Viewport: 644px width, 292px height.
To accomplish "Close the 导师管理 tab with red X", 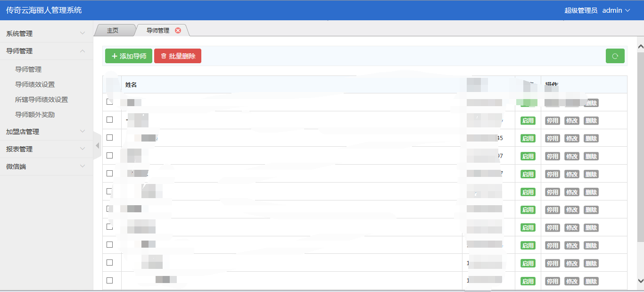I will pyautogui.click(x=178, y=31).
